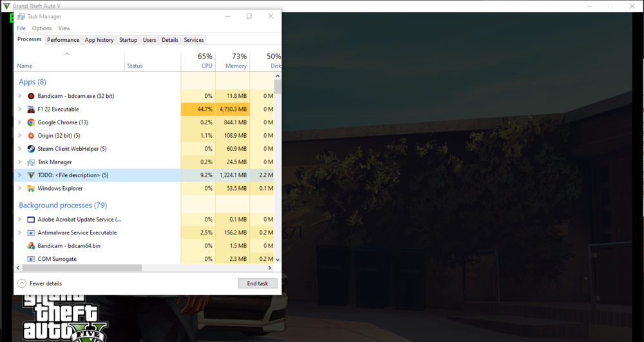Click the Steam Client WebHelper icon
The image size is (644, 342).
coord(31,149)
